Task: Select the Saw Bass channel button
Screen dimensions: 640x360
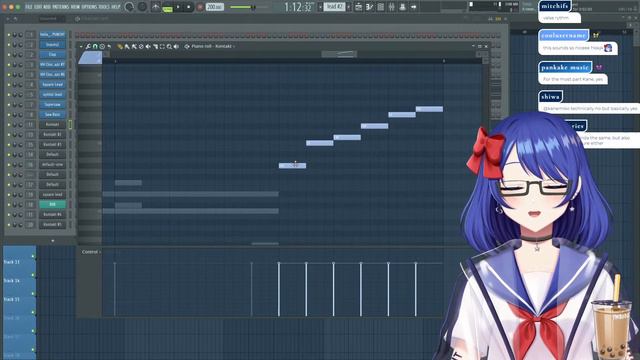Action: coord(52,115)
